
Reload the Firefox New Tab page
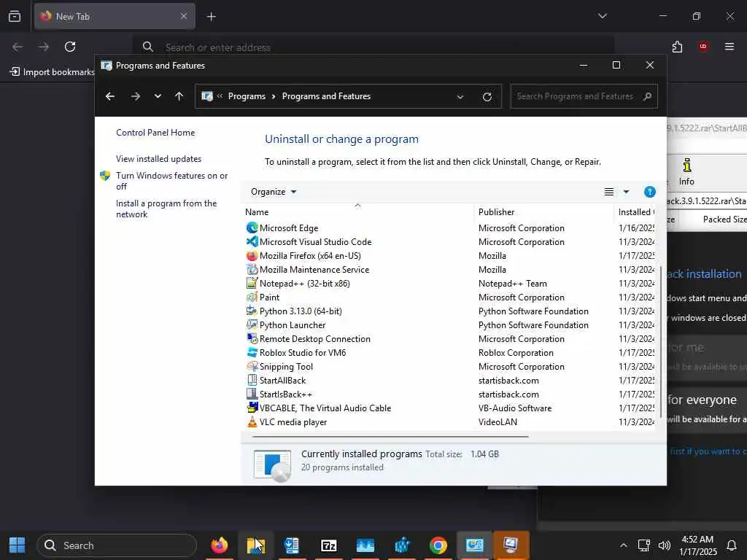[x=70, y=47]
